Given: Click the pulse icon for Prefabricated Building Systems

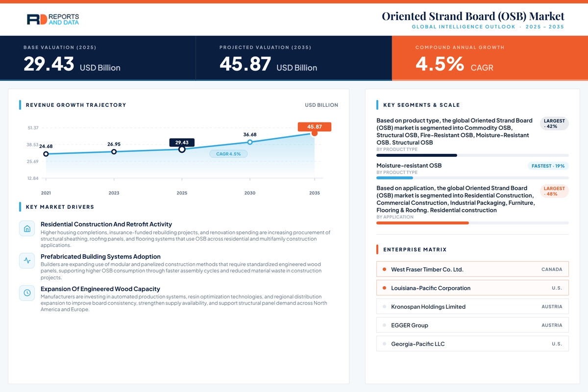Looking at the screenshot, I should click(x=27, y=261).
